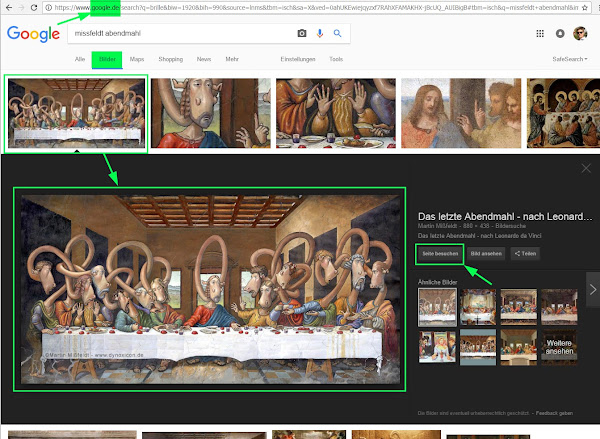The image size is (600, 439).
Task: Open third similar image in bottom row
Action: 518,347
